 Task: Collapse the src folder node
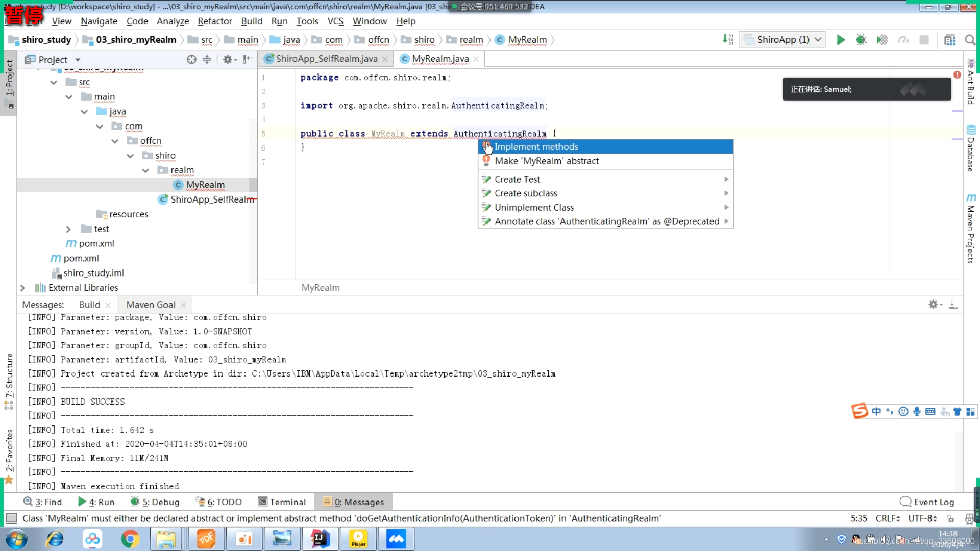(x=54, y=82)
